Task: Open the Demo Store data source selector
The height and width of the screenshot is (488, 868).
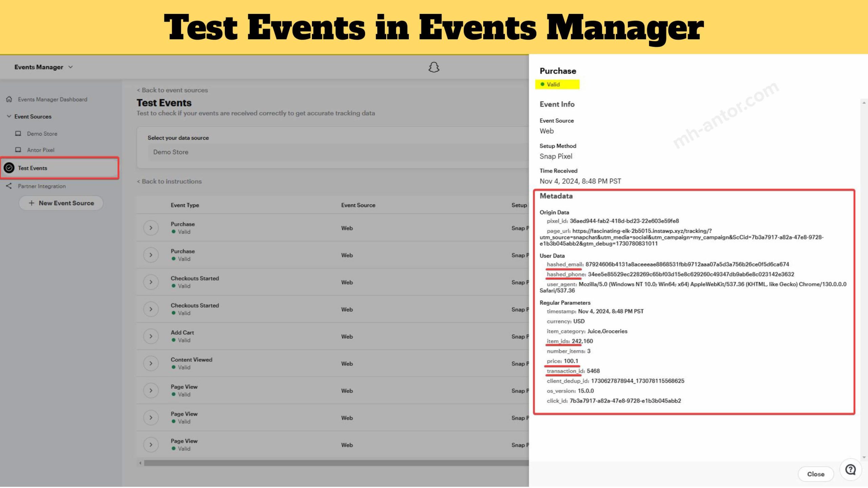Action: (x=338, y=152)
